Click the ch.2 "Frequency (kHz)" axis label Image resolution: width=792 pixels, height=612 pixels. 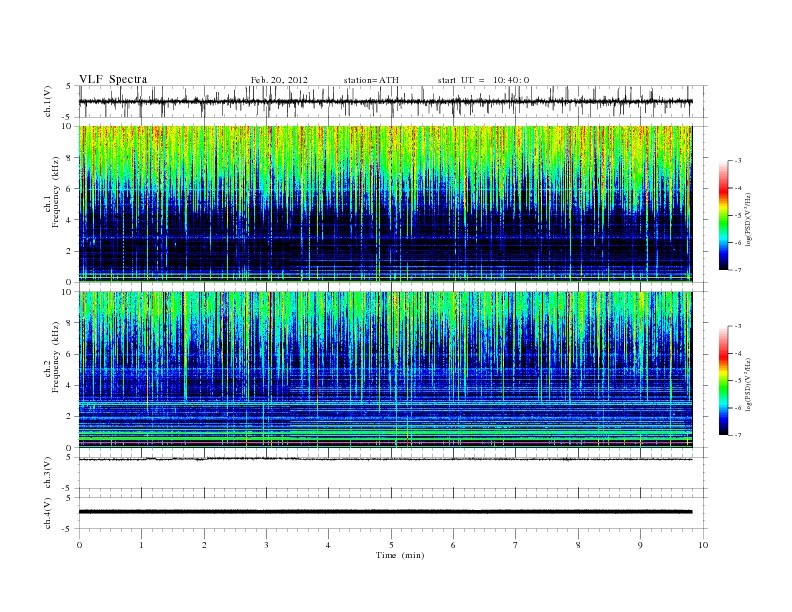(x=55, y=357)
